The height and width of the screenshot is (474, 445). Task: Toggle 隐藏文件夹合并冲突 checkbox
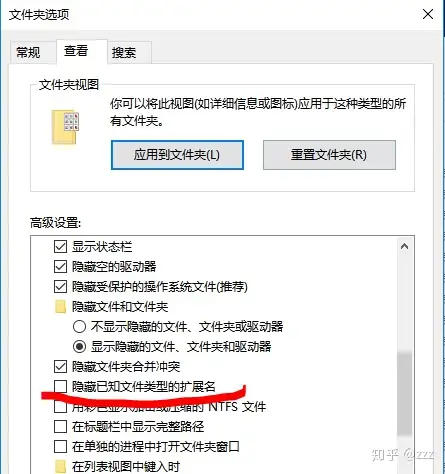pyautogui.click(x=60, y=367)
